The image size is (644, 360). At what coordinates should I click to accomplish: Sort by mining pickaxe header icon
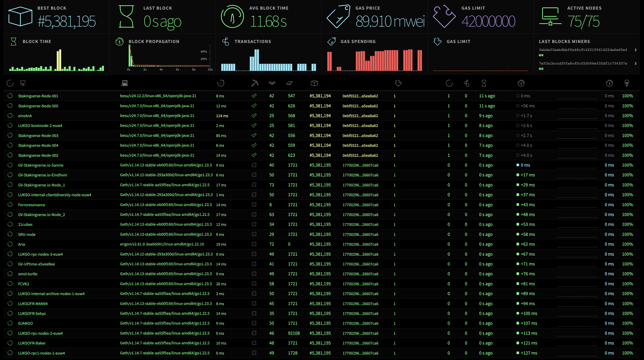(x=254, y=83)
